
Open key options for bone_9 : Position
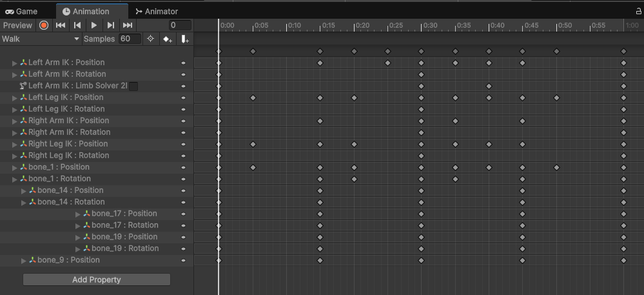tap(183, 260)
